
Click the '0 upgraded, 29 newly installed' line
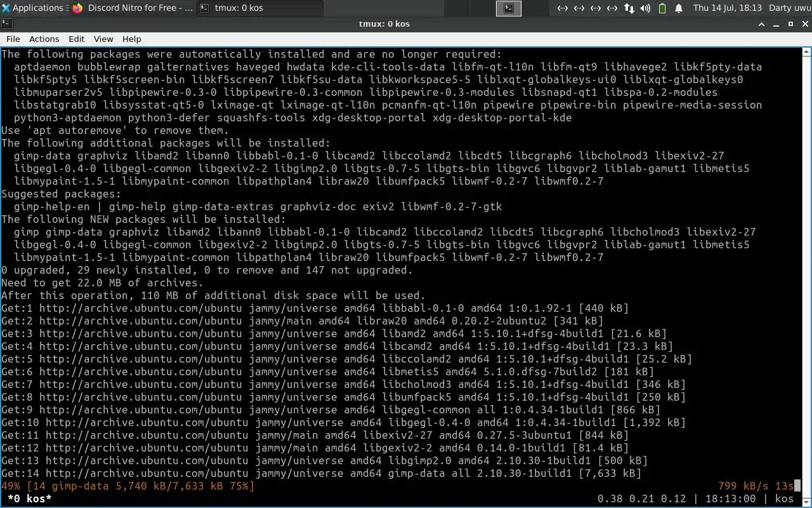207,271
